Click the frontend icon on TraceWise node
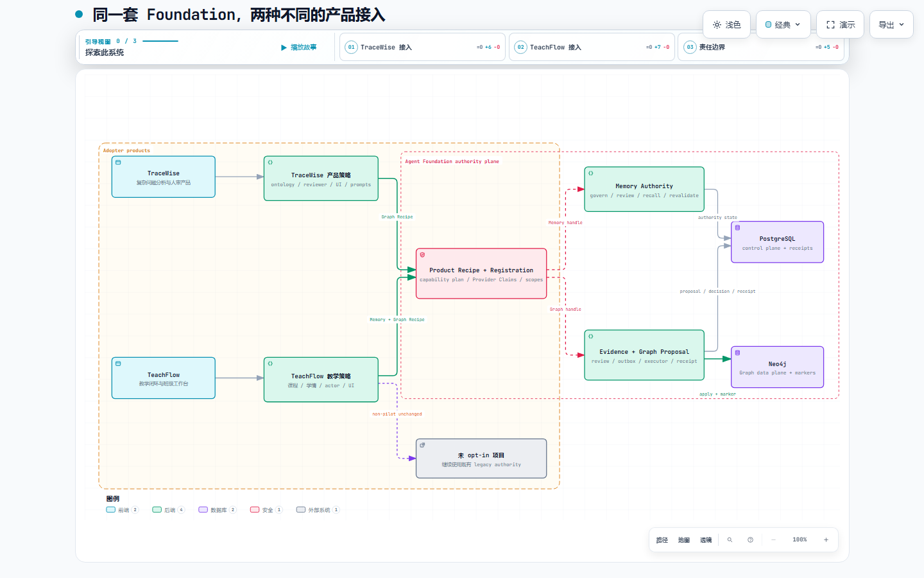The height and width of the screenshot is (578, 924). 118,162
